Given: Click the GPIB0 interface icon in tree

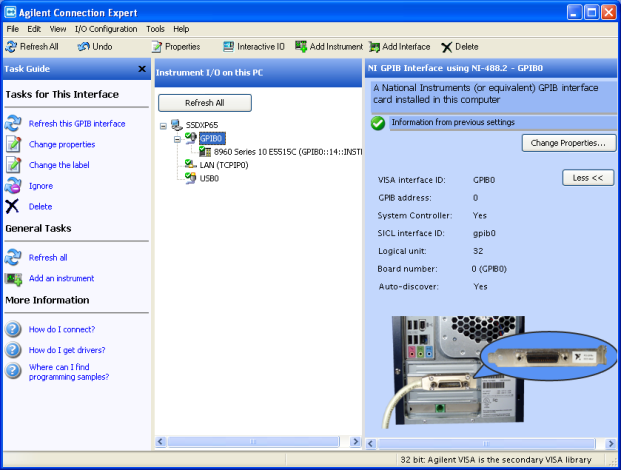Looking at the screenshot, I should coord(190,138).
